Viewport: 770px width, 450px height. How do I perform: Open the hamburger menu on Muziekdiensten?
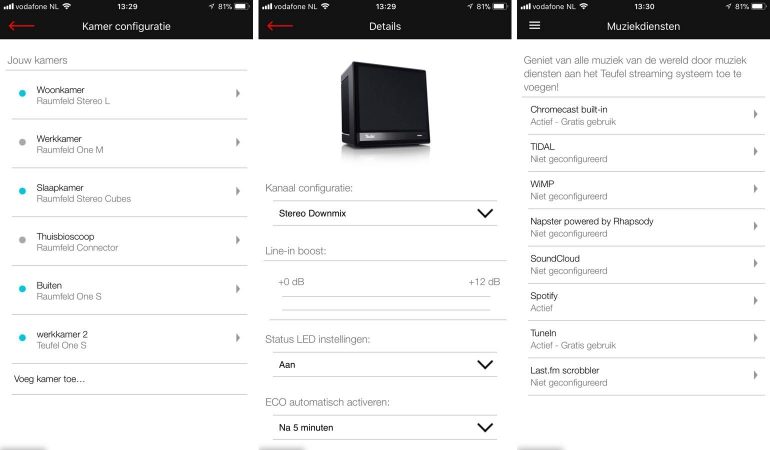click(535, 26)
